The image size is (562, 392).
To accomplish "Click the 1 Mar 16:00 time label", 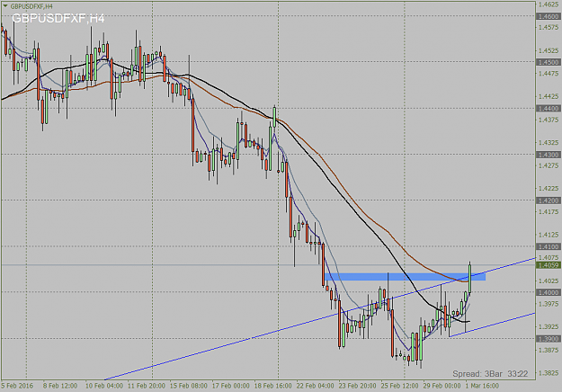I will coord(482,386).
